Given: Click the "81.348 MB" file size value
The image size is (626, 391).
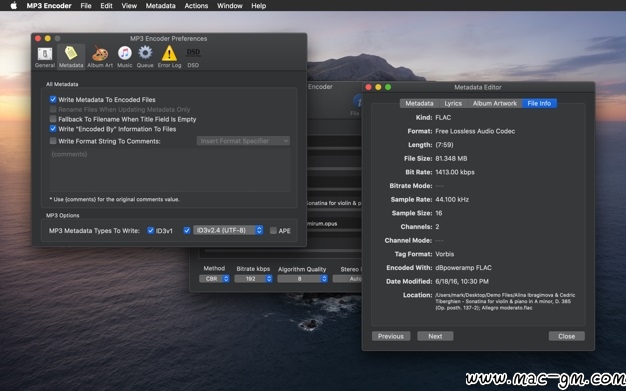Looking at the screenshot, I should point(451,159).
